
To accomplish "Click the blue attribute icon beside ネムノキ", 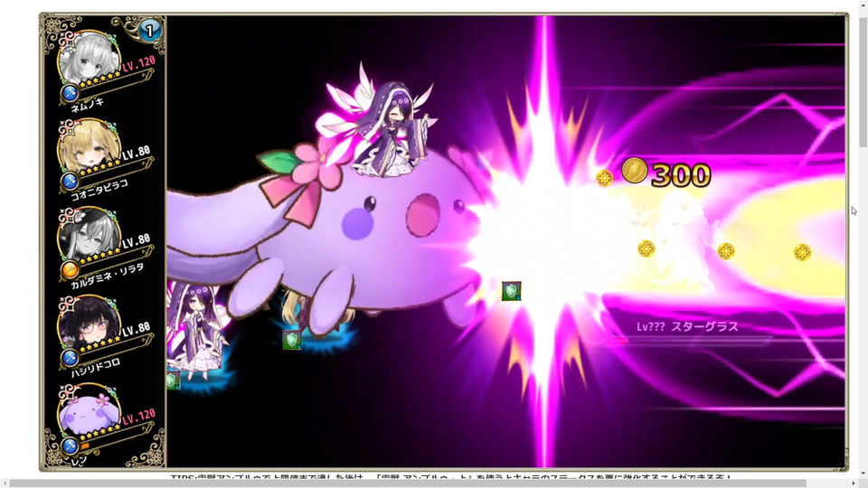I will coord(70,93).
